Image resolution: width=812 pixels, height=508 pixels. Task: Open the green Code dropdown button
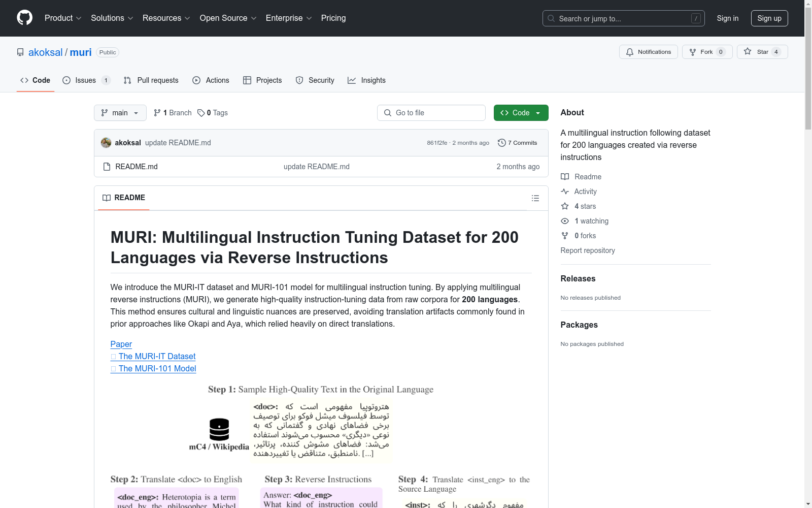(521, 113)
